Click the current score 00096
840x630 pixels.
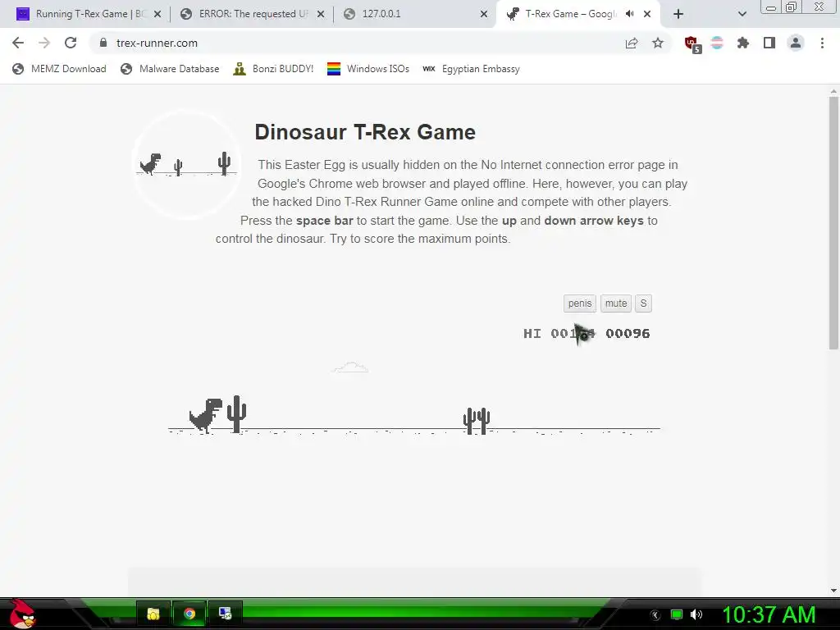click(x=628, y=333)
